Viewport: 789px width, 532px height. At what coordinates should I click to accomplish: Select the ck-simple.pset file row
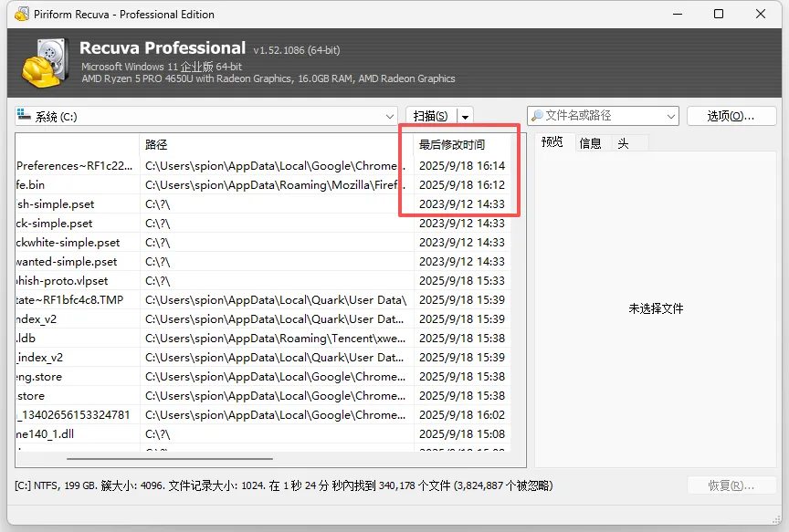pos(263,224)
